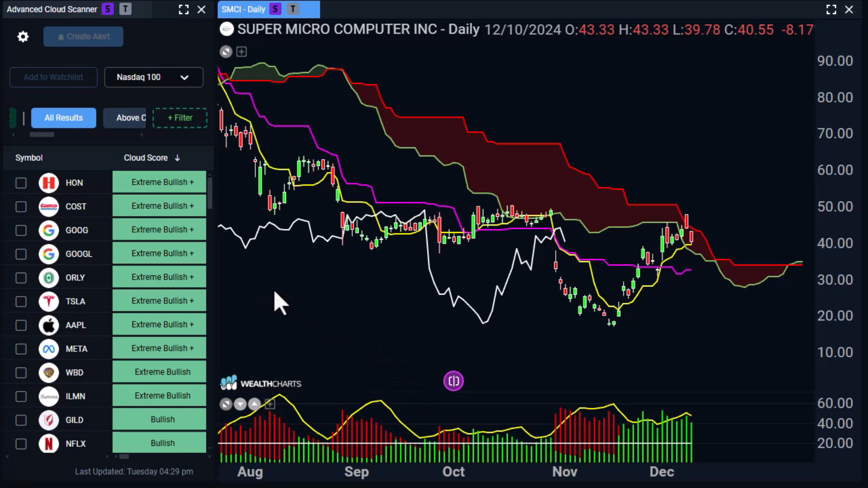Check the GOOG row checkbox

pyautogui.click(x=21, y=230)
